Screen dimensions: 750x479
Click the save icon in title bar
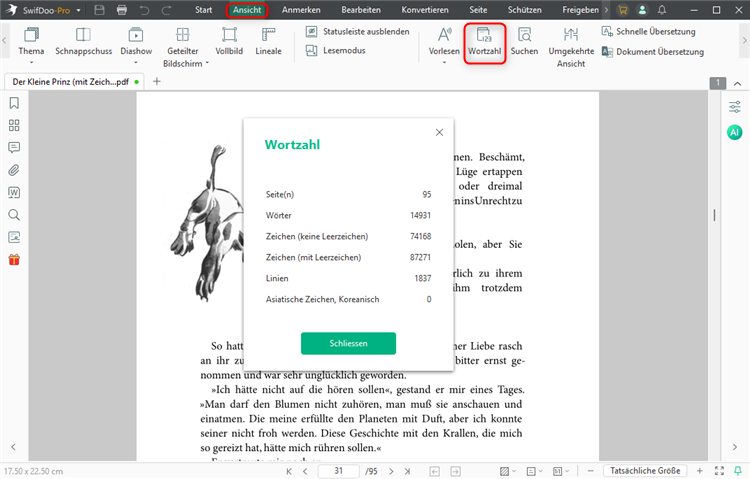(x=99, y=10)
